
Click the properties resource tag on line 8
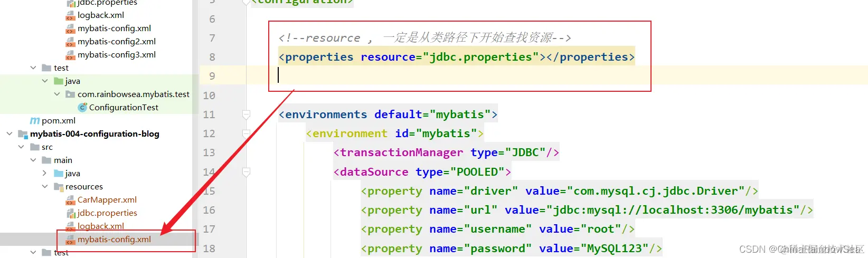point(457,57)
